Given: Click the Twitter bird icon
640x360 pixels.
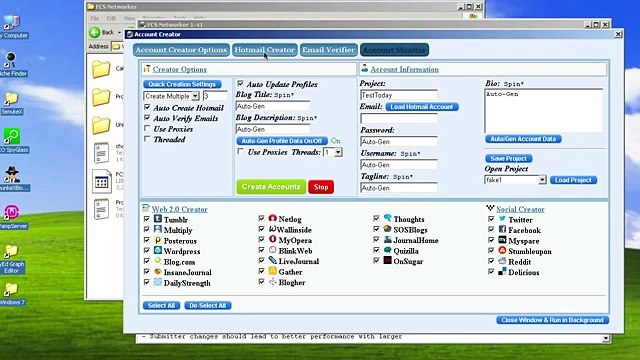Looking at the screenshot, I should pos(502,219).
